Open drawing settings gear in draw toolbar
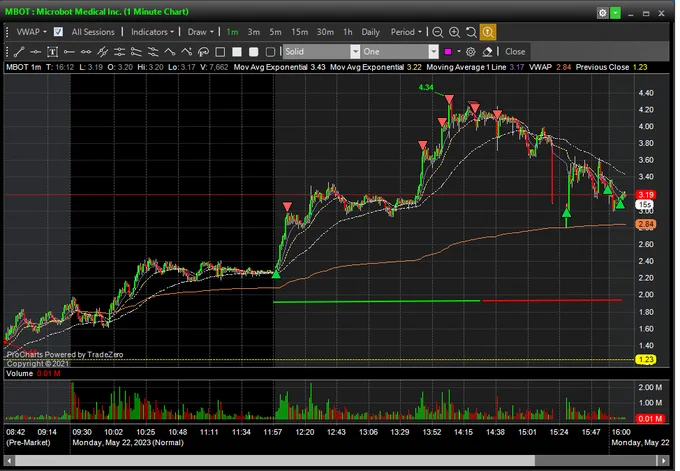Image resolution: width=680 pixels, height=471 pixels. coord(471,52)
